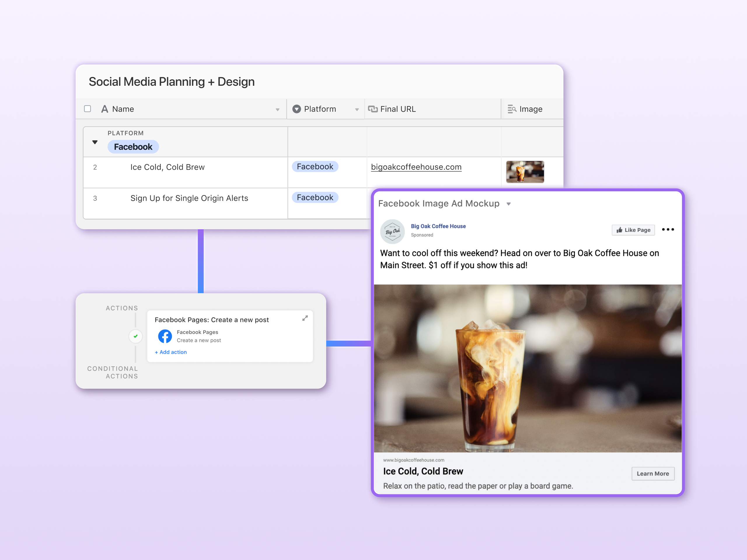Open the three-dot menu on ad

coord(668,230)
